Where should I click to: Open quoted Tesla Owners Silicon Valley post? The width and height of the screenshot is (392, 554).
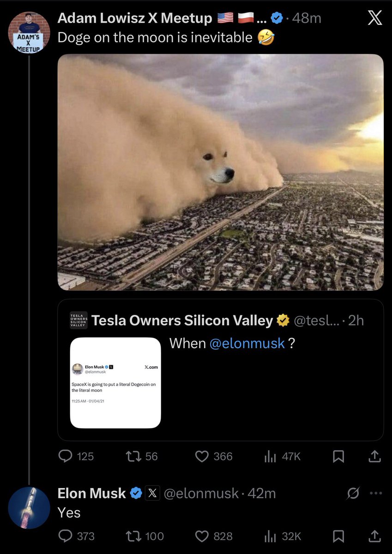pyautogui.click(x=220, y=370)
